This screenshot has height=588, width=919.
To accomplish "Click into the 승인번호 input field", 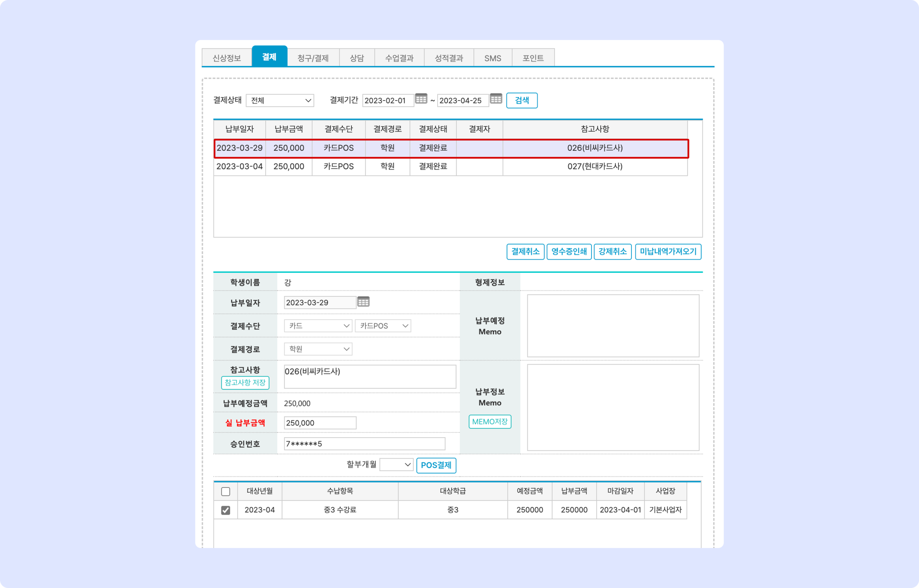I will point(364,444).
